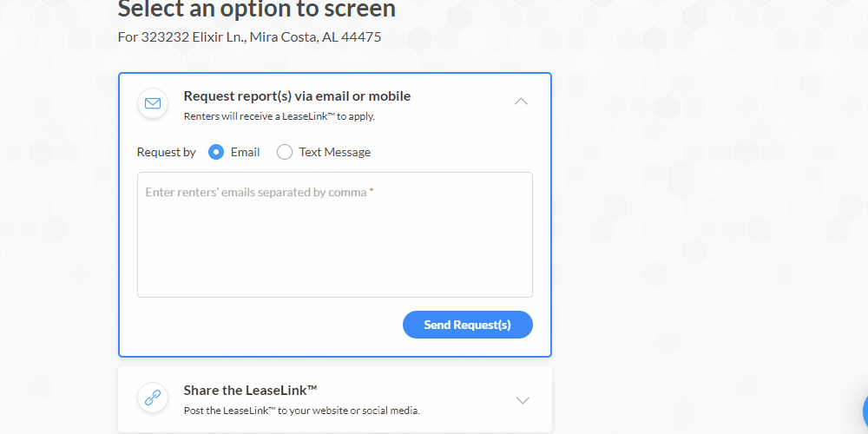
Task: Collapse the Request report(s) section with up chevron
Action: coord(521,102)
